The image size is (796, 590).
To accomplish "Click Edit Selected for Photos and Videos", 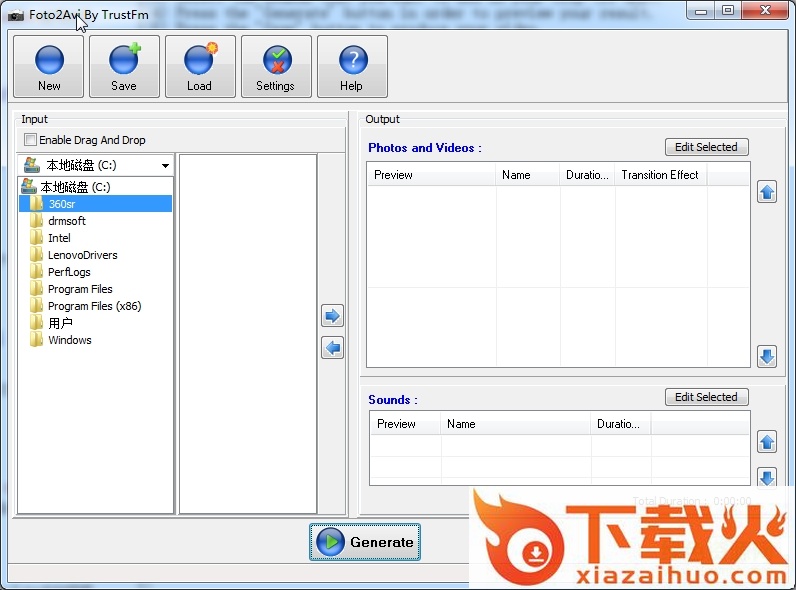I will click(x=706, y=147).
